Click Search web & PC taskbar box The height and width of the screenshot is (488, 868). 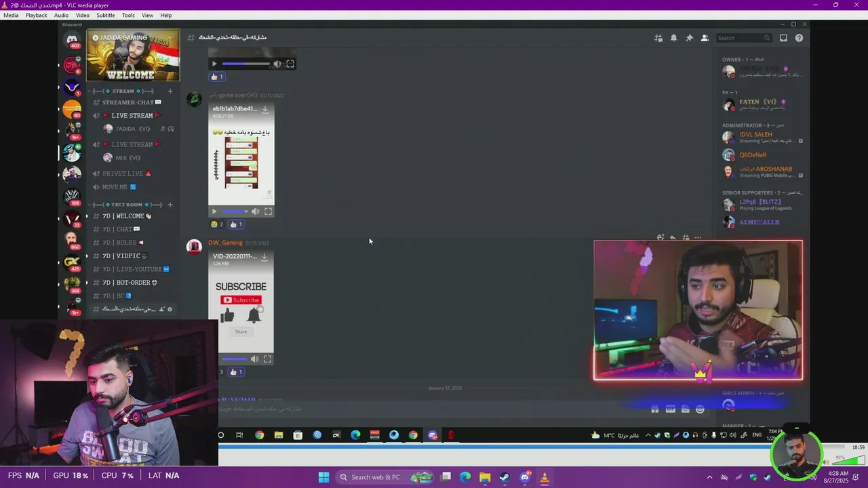[x=386, y=477]
